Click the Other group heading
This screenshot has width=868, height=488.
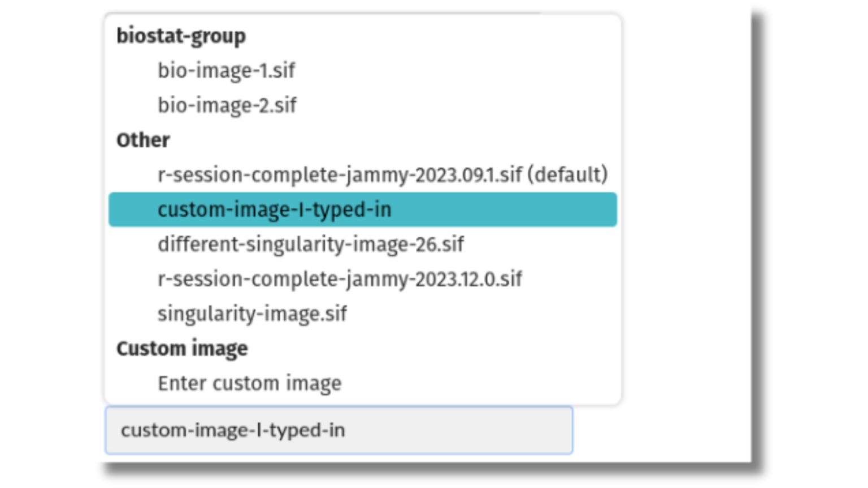(x=142, y=140)
